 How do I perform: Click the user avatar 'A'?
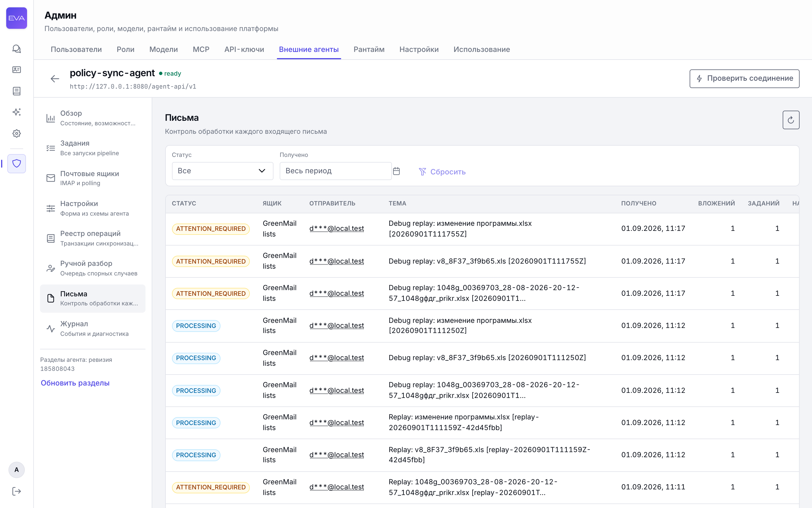click(x=16, y=470)
